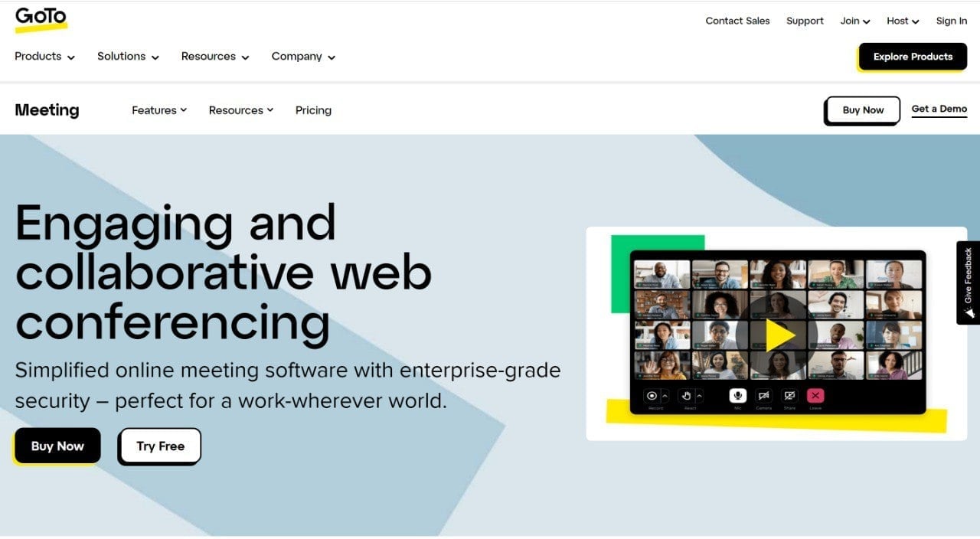Open the Give Feedback side tab
Viewport: 980px width, 539px height.
[968, 283]
